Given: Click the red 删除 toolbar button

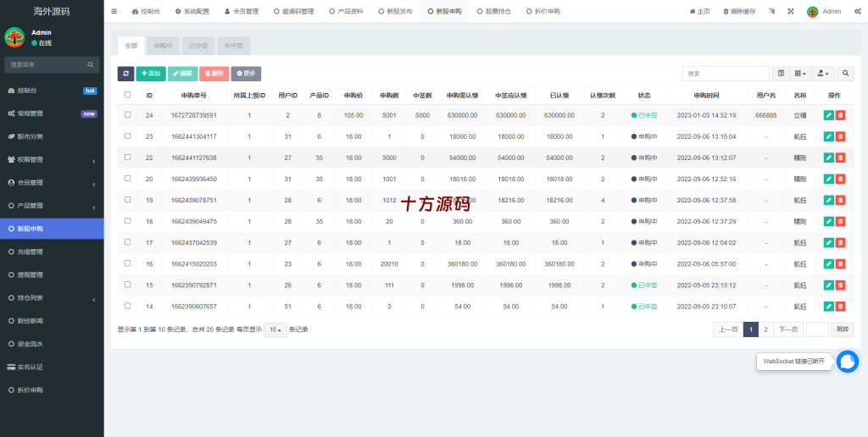Looking at the screenshot, I should click(x=214, y=74).
